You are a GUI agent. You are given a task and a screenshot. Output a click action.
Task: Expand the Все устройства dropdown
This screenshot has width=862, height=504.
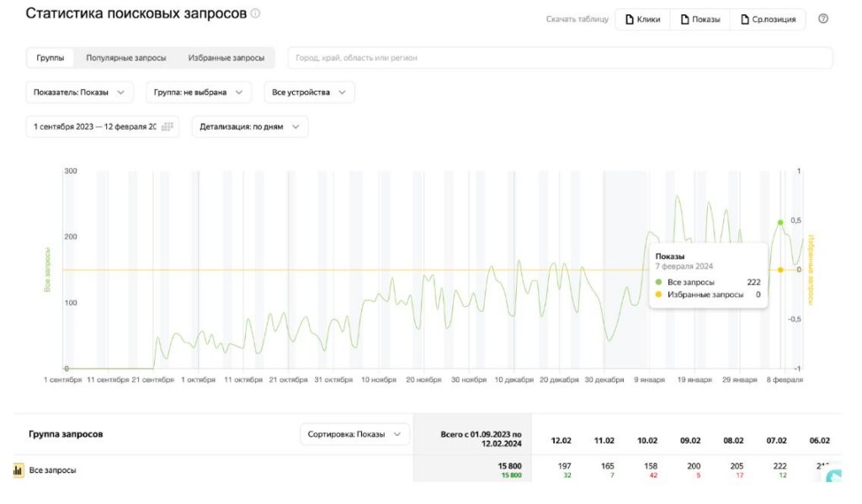(x=308, y=93)
